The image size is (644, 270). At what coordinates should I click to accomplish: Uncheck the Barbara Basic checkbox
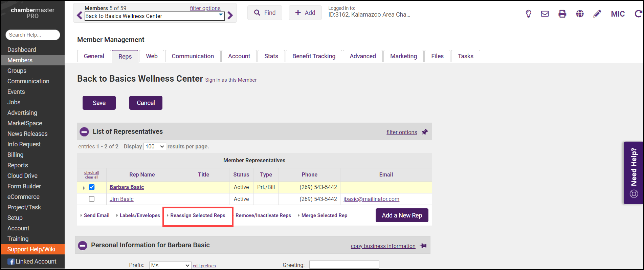pyautogui.click(x=92, y=187)
